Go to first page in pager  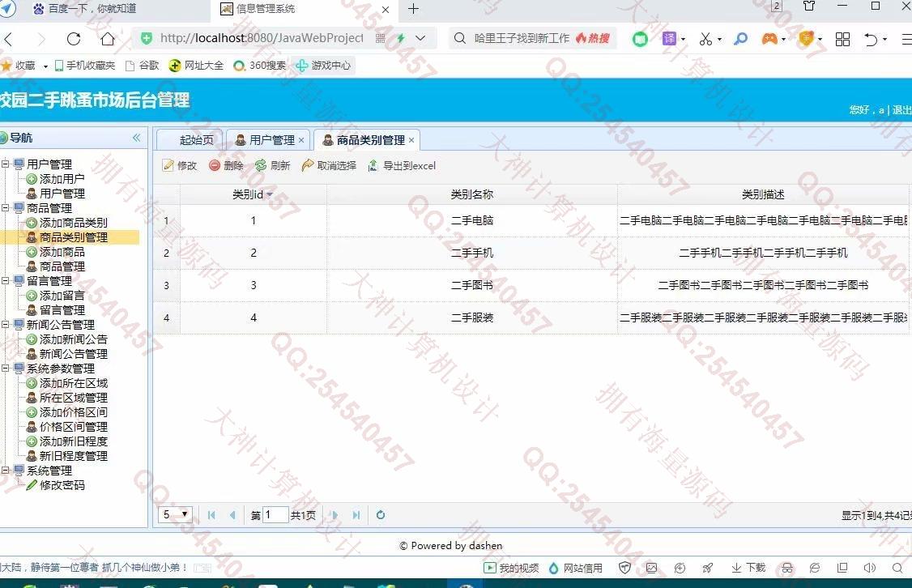point(211,515)
